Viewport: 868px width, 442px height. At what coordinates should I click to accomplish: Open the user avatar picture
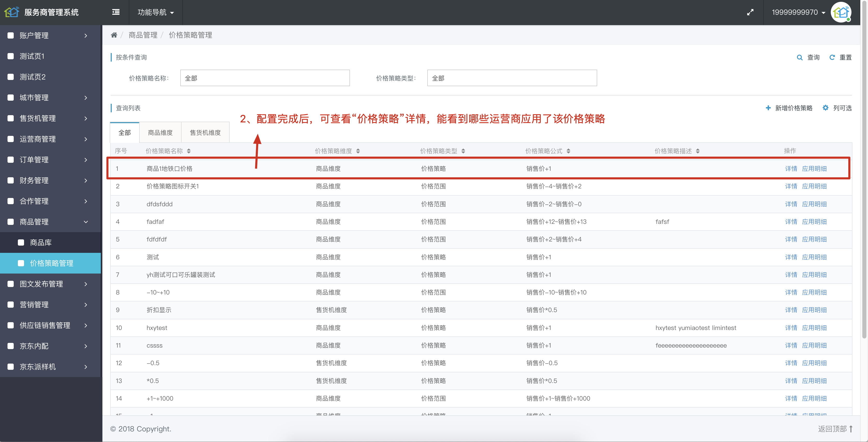(x=841, y=12)
